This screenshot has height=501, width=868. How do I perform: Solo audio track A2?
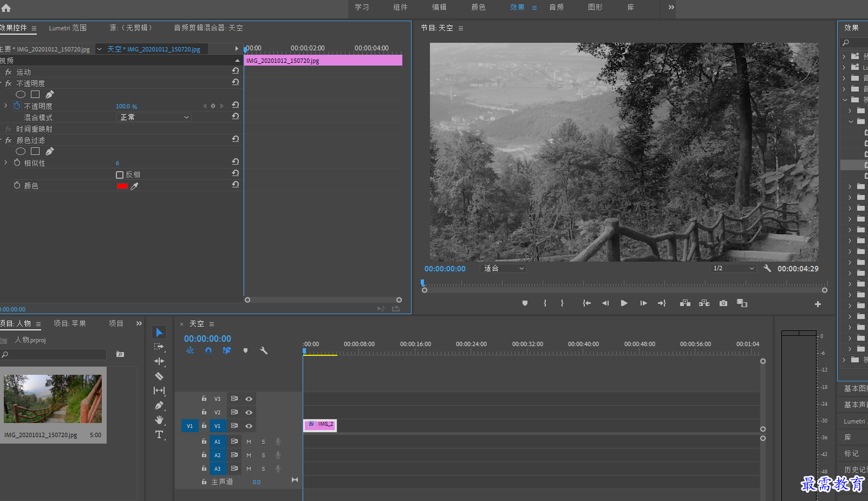pos(264,456)
